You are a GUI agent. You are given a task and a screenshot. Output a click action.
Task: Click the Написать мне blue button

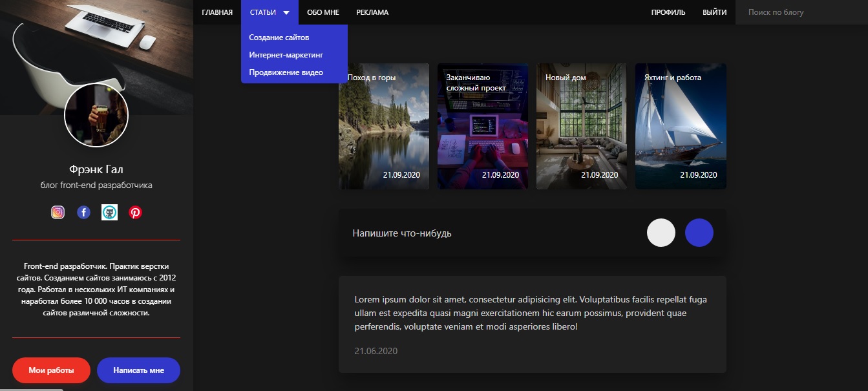click(x=138, y=370)
